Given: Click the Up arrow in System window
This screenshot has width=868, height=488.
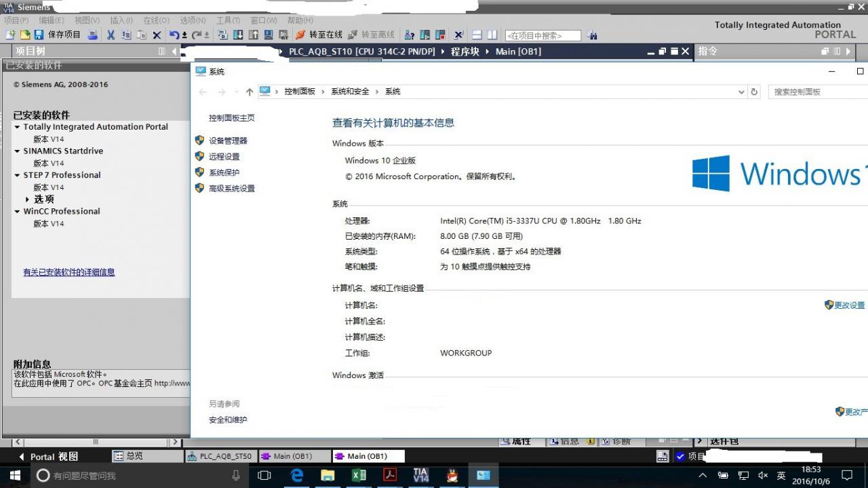Looking at the screenshot, I should tap(250, 92).
